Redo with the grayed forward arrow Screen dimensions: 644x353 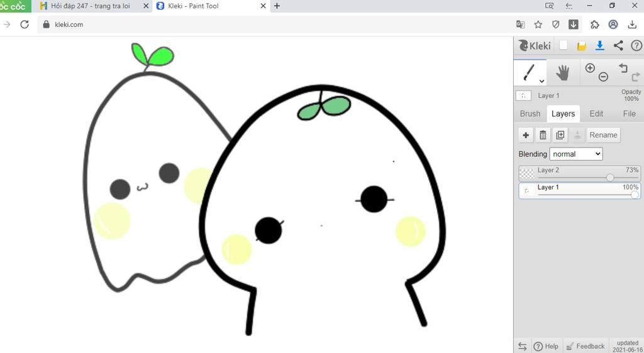pyautogui.click(x=636, y=77)
